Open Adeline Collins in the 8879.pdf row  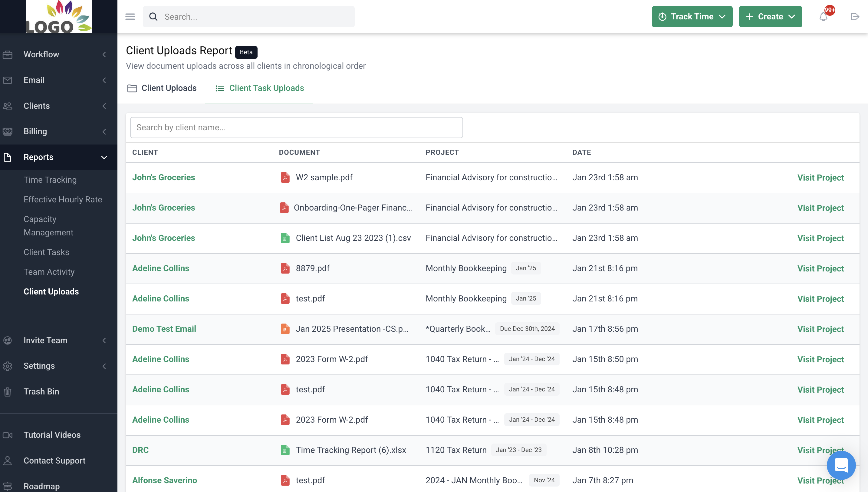161,268
